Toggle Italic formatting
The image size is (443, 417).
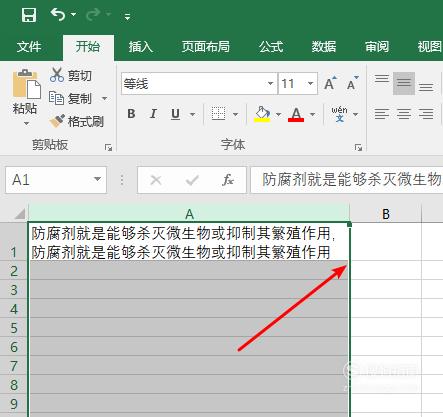153,114
